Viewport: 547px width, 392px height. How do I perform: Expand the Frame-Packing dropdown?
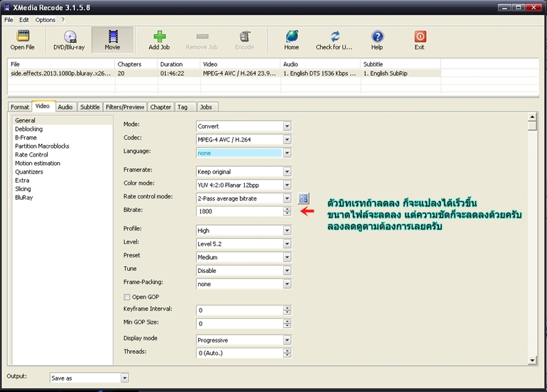[x=287, y=284]
